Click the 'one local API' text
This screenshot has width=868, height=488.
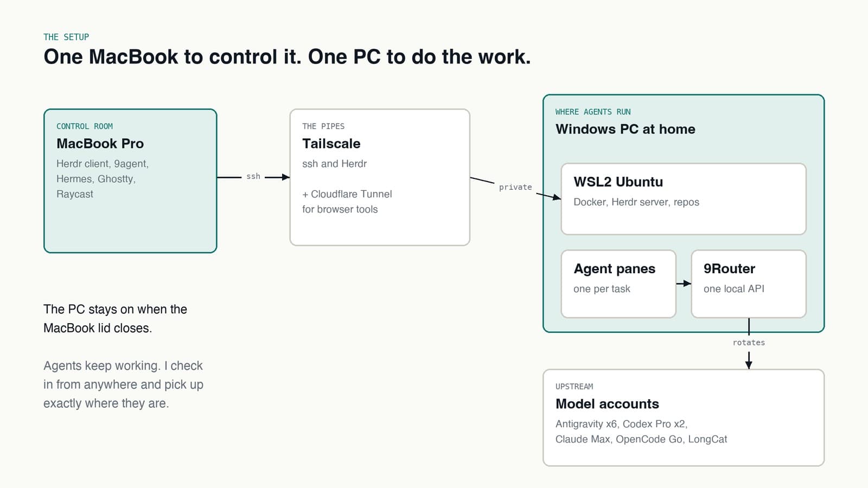[733, 289]
